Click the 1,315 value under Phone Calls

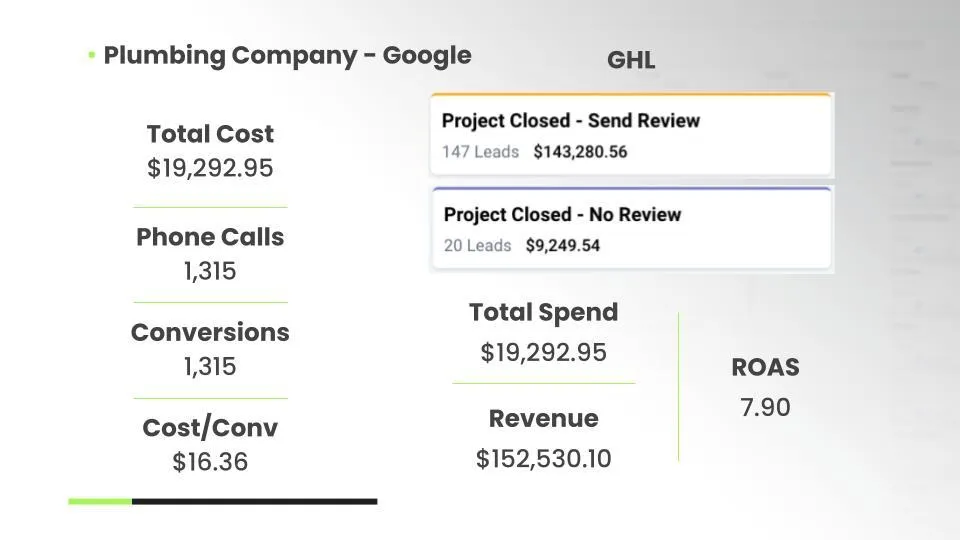[210, 271]
